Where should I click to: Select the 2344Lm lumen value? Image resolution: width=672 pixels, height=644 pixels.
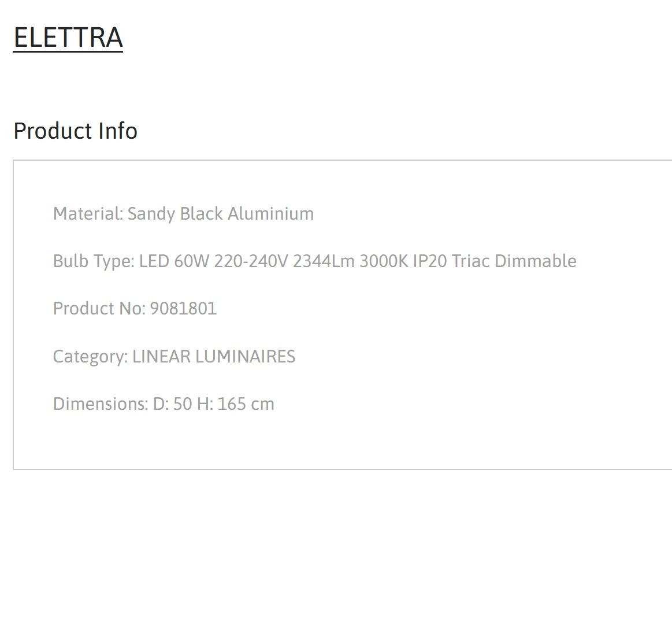point(324,261)
